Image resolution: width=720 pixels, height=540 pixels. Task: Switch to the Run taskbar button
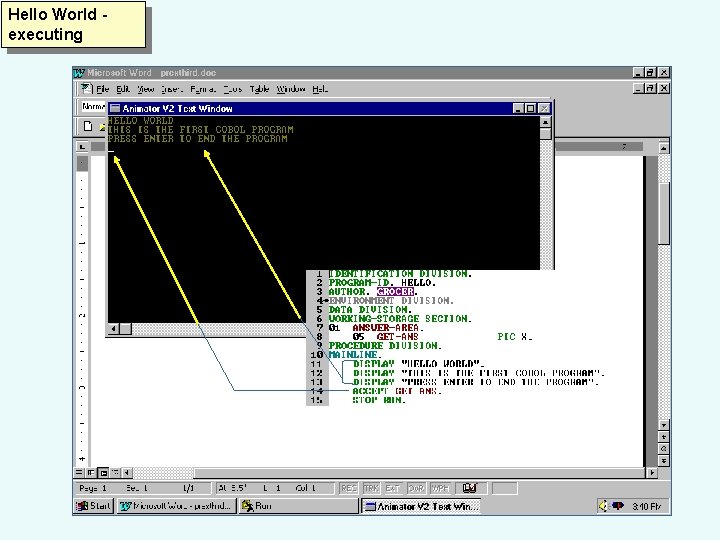298,506
